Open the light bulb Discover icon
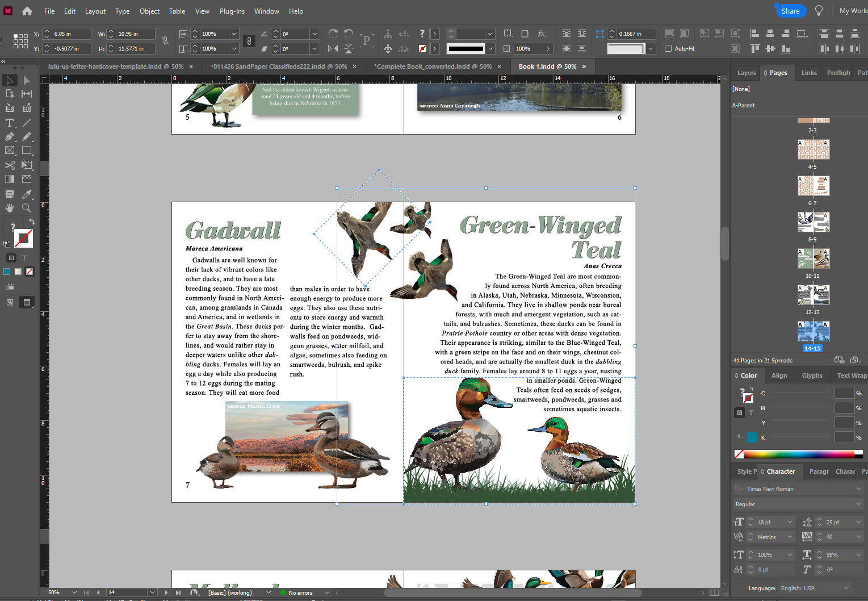Screen dimensions: 868x601 coord(819,11)
